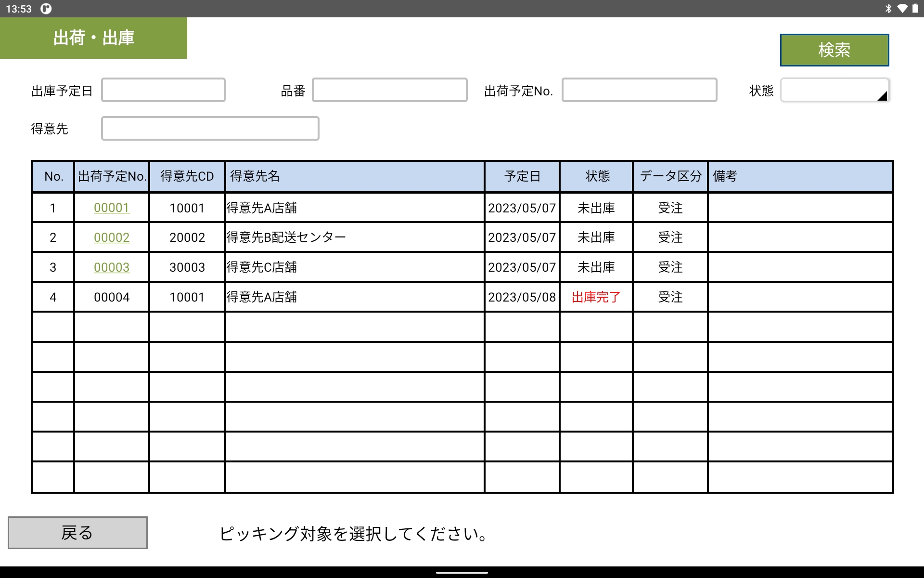This screenshot has height=578, width=924.
Task: Select the 状態 column header
Action: 597,176
